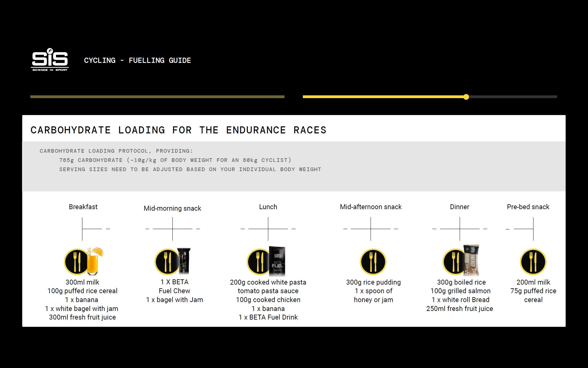This screenshot has width=588, height=368.
Task: Click the Breakfast fork and knife icon
Action: (76, 262)
